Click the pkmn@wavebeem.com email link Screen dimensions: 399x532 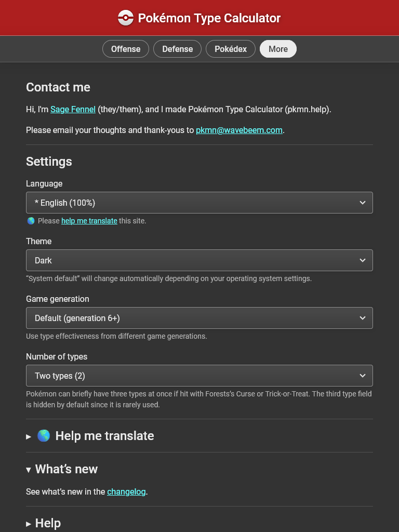coord(239,130)
